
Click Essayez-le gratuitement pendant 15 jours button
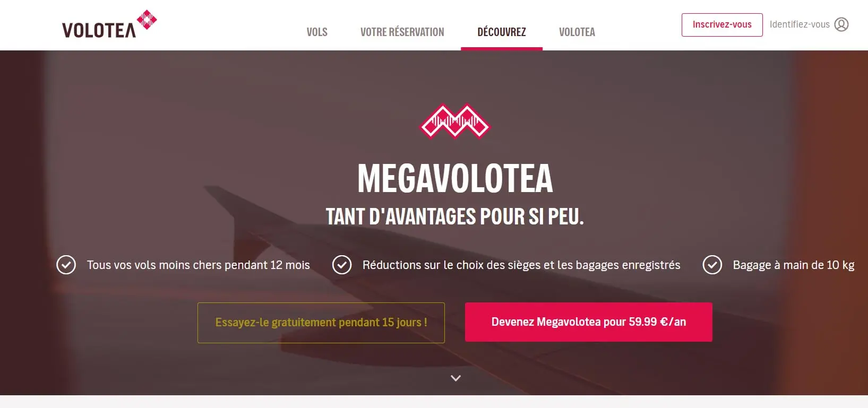pyautogui.click(x=321, y=323)
